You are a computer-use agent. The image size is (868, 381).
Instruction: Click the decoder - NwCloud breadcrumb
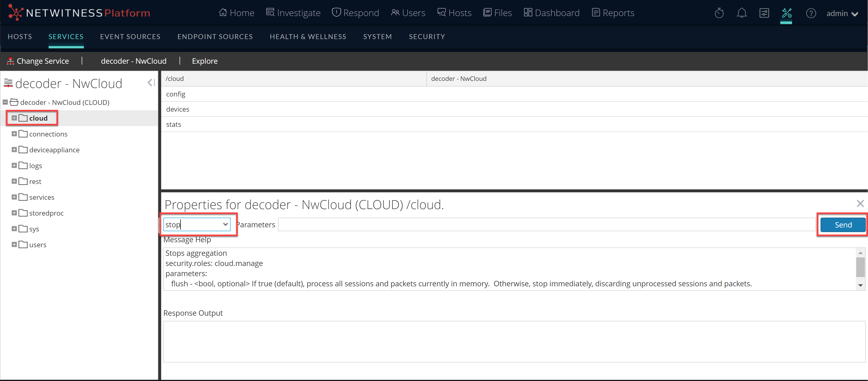[x=134, y=61]
